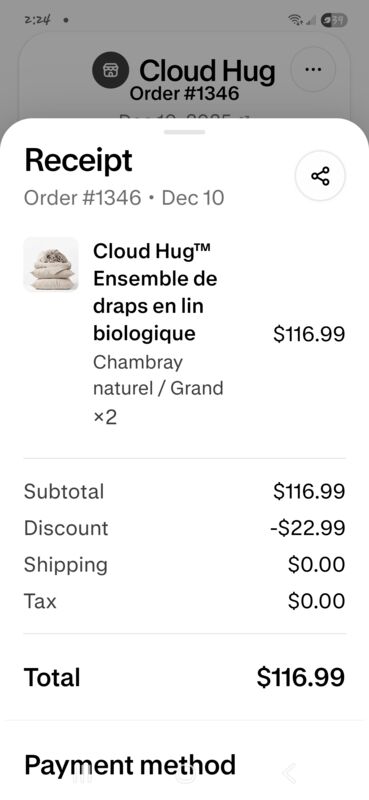Tap the Cloud Hug store title
369x800 pixels.
pyautogui.click(x=207, y=70)
